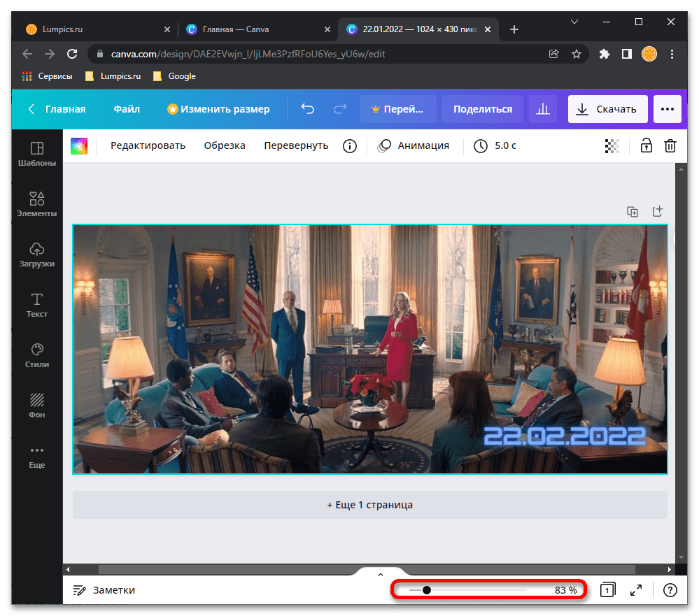Open the image info icon

click(350, 145)
